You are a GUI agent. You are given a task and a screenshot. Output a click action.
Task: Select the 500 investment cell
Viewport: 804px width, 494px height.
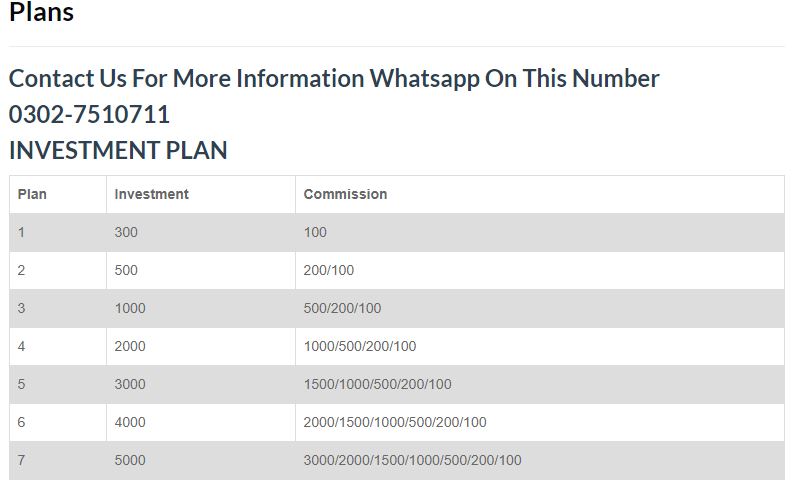pos(126,270)
